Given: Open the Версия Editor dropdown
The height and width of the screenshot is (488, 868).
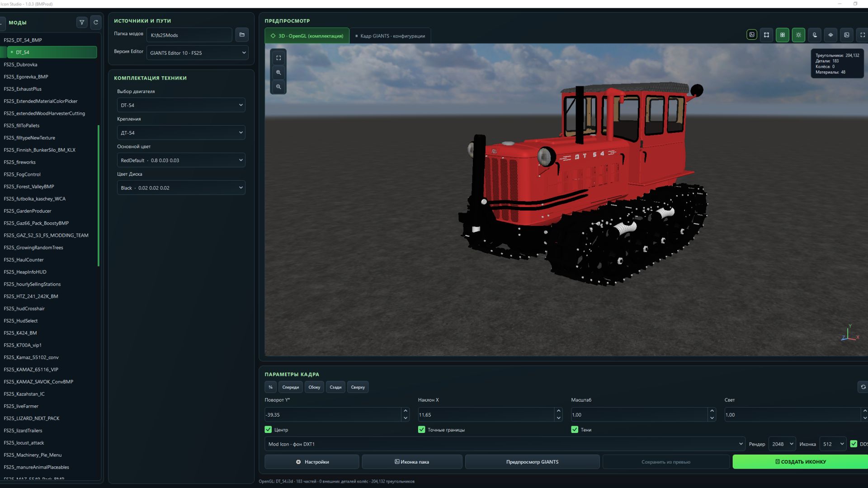Looking at the screenshot, I should [198, 53].
